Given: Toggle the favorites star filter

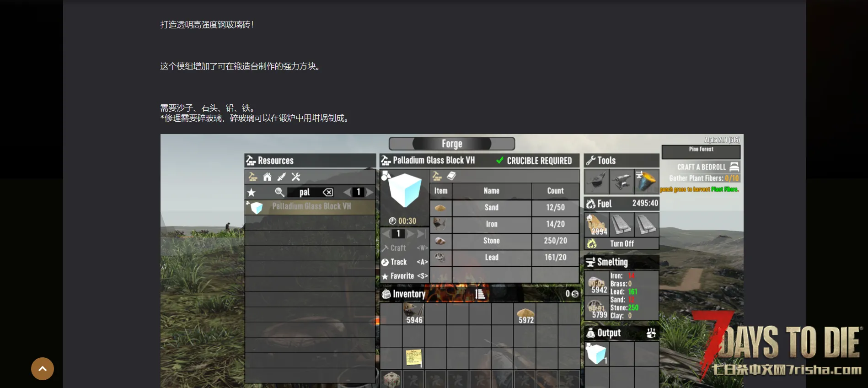Looking at the screenshot, I should [252, 193].
